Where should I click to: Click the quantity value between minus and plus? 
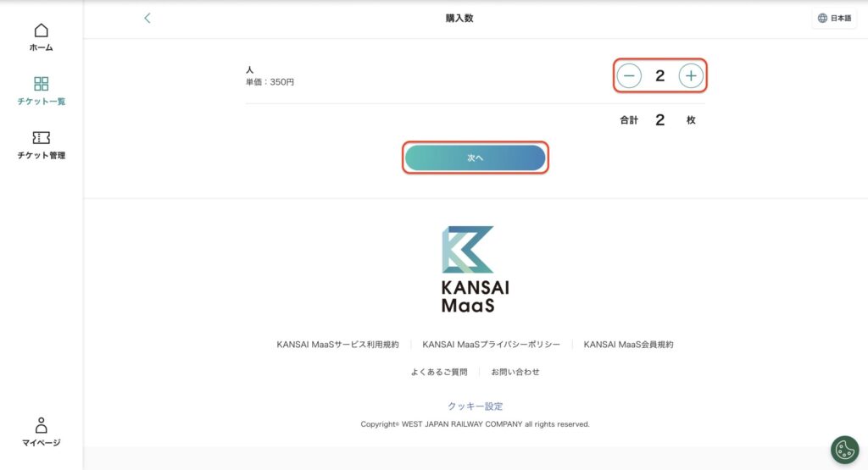(659, 76)
